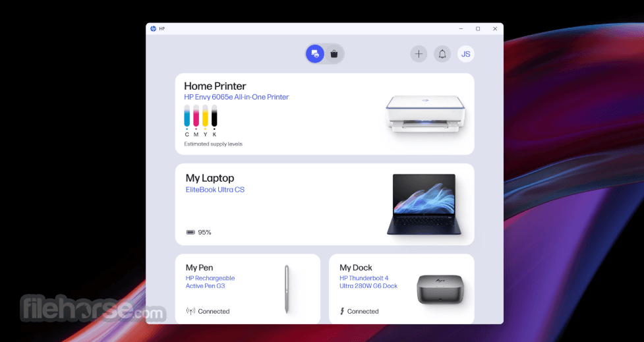The image size is (644, 342).
Task: Click the dock product image
Action: click(440, 289)
